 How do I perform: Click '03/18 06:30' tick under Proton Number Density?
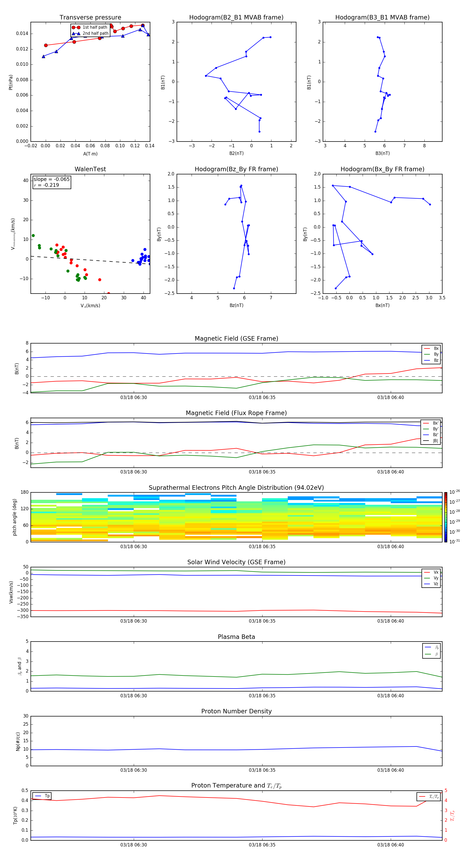pyautogui.click(x=134, y=770)
